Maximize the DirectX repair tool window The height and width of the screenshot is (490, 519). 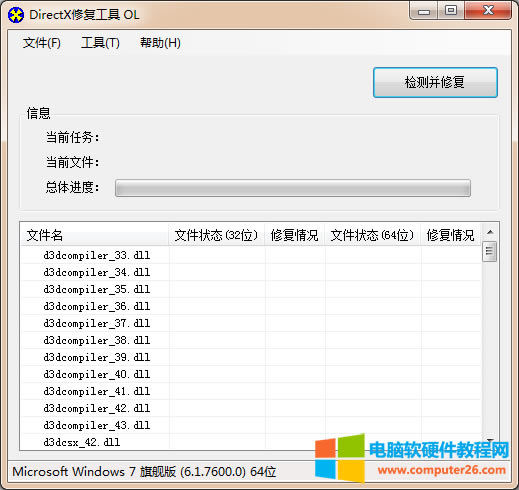pyautogui.click(x=451, y=11)
